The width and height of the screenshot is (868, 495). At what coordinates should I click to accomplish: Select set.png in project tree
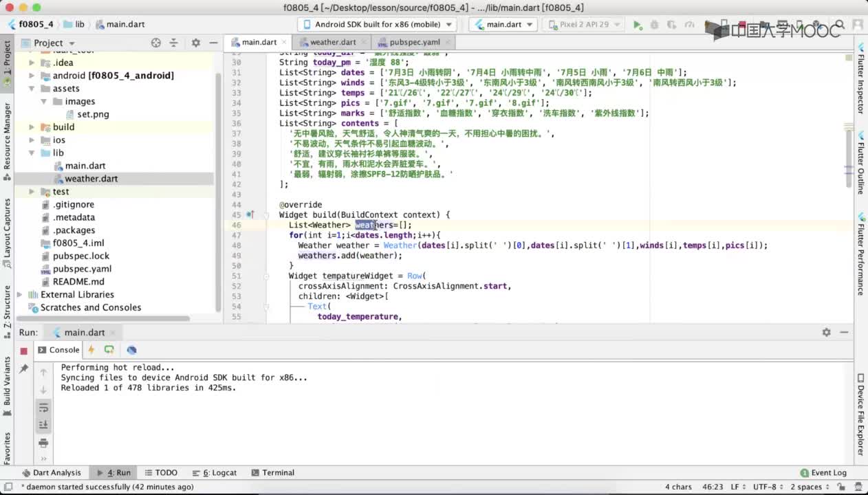(x=93, y=114)
